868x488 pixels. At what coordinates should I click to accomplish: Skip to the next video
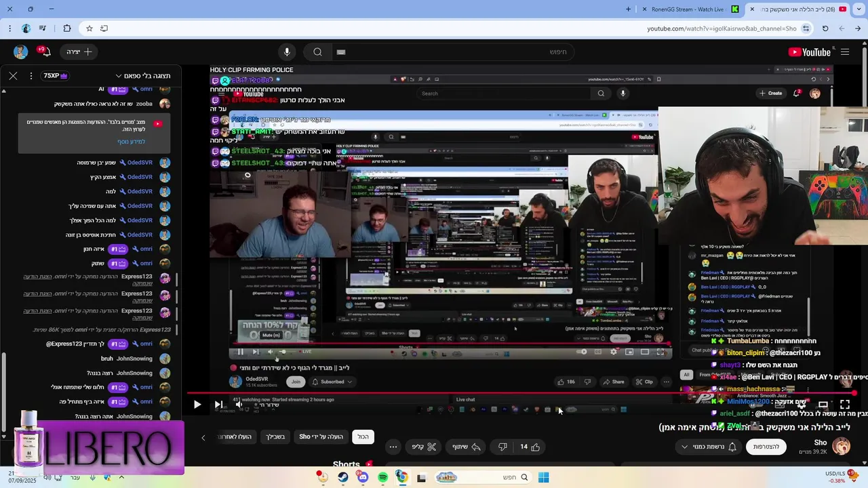218,405
